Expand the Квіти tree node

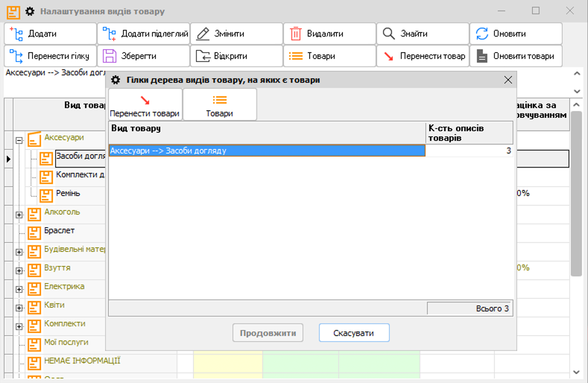point(19,308)
